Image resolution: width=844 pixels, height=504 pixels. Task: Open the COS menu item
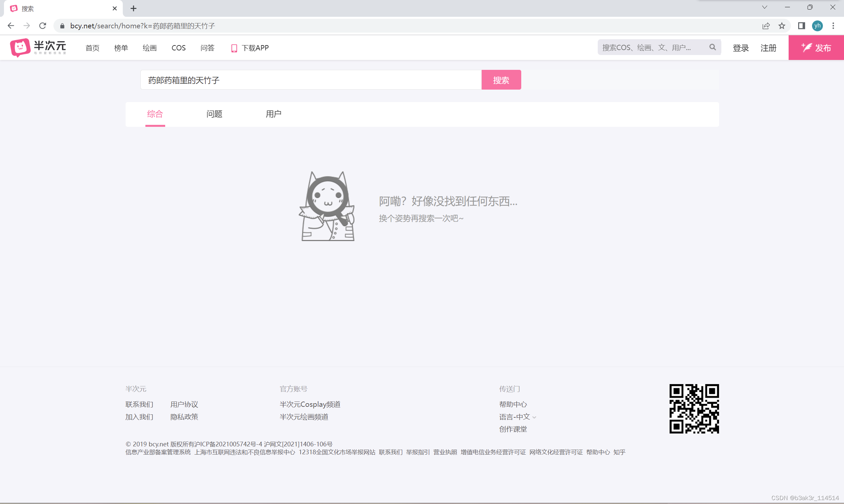pos(178,48)
